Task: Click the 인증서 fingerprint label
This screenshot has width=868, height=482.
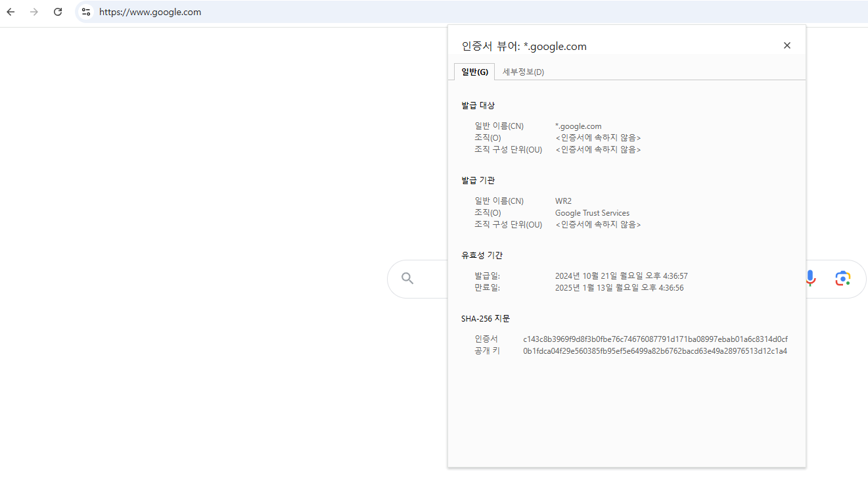Action: pos(486,339)
